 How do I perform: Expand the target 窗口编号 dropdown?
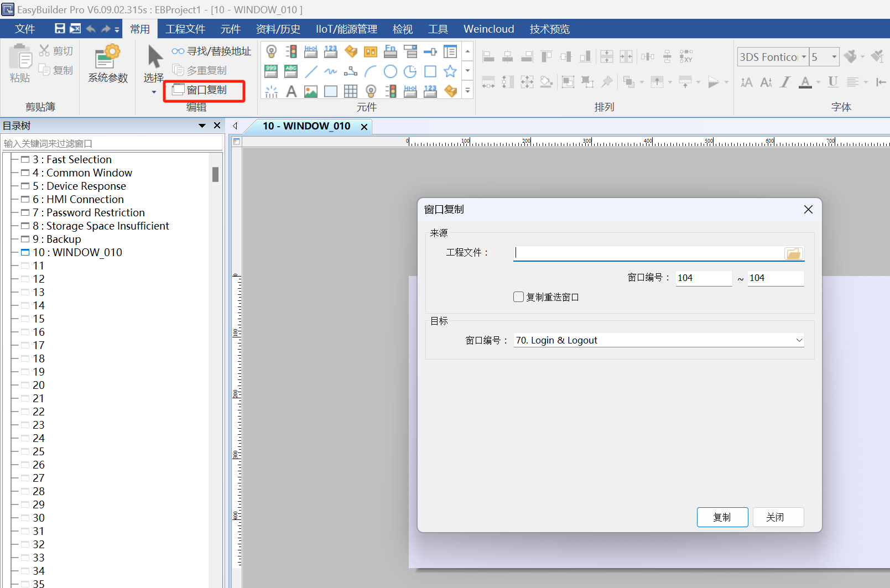tap(799, 340)
